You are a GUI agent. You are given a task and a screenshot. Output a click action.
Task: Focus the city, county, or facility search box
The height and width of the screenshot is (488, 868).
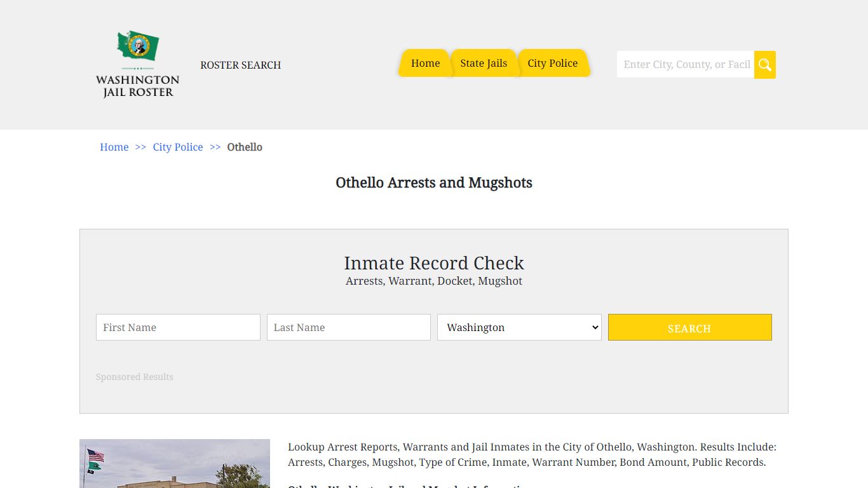pyautogui.click(x=686, y=65)
